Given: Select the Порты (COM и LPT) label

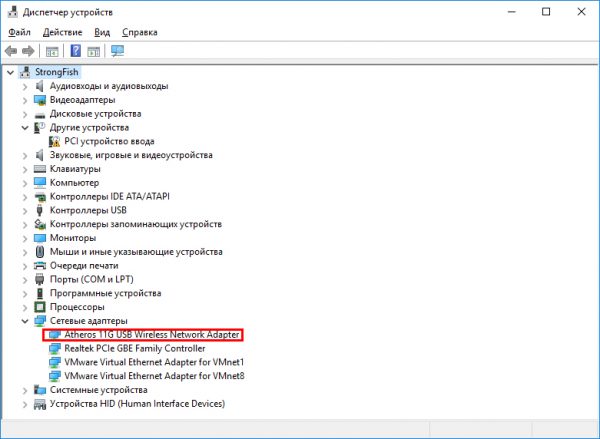Looking at the screenshot, I should coord(91,279).
